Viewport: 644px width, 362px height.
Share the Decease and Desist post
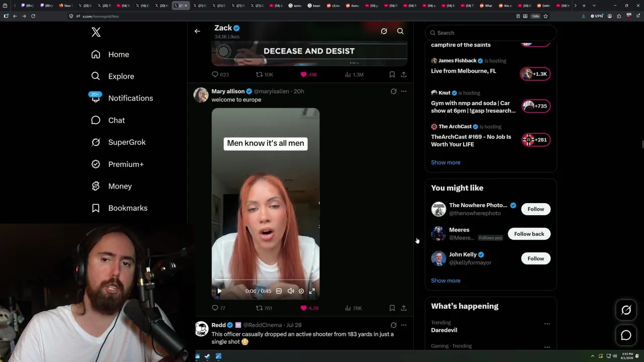tap(404, 74)
